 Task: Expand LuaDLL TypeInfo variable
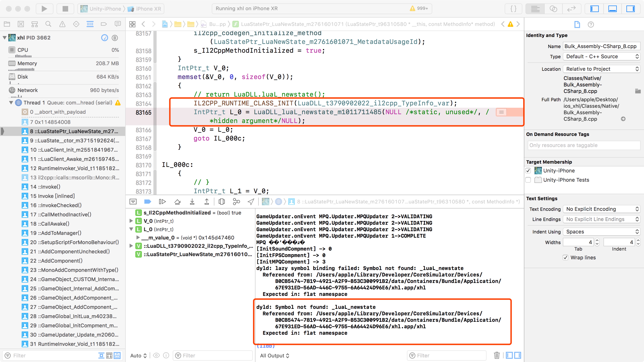131,246
